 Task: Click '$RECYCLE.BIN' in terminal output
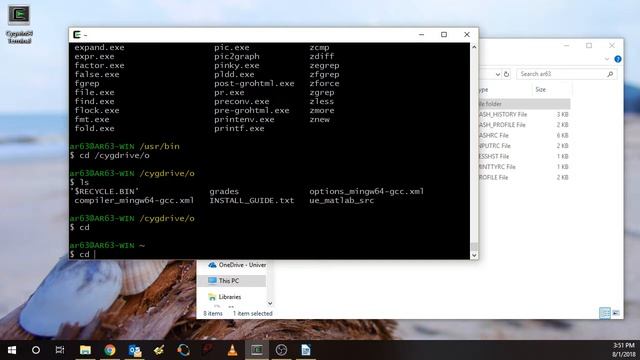click(104, 191)
